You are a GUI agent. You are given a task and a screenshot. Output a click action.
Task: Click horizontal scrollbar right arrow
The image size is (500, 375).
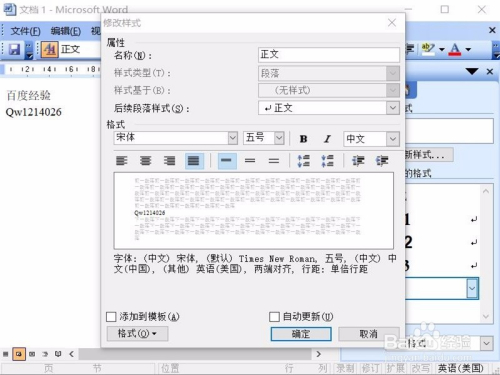tap(318, 354)
